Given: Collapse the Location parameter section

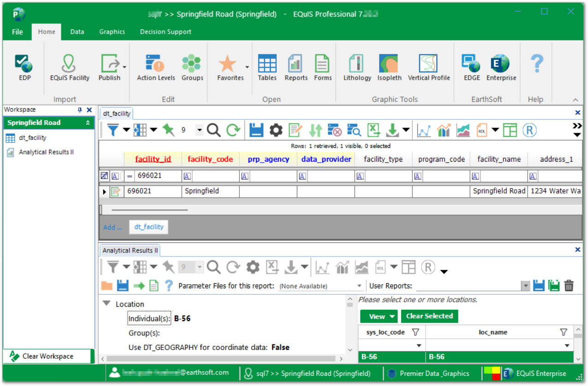Looking at the screenshot, I should (x=107, y=304).
